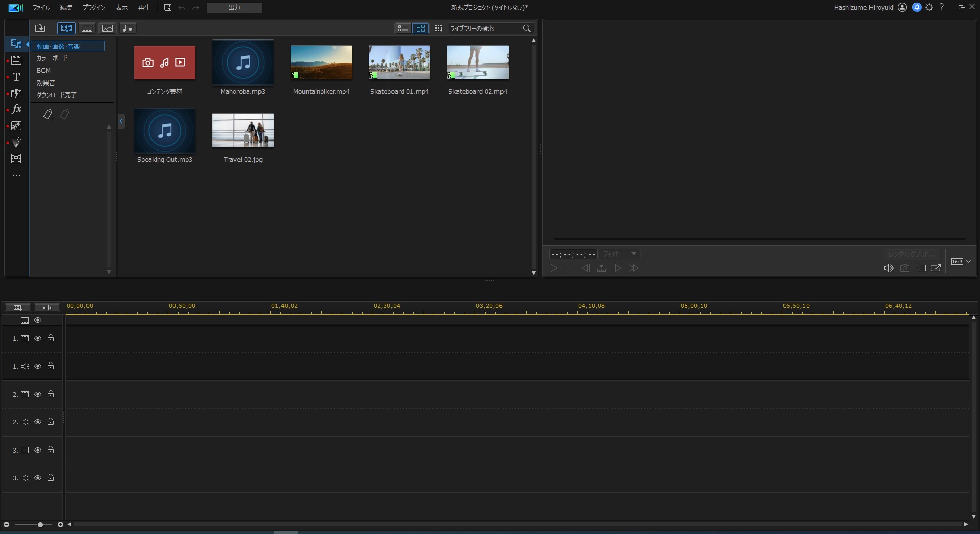Add a new tag in explorer panel
The height and width of the screenshot is (534, 980).
(48, 115)
